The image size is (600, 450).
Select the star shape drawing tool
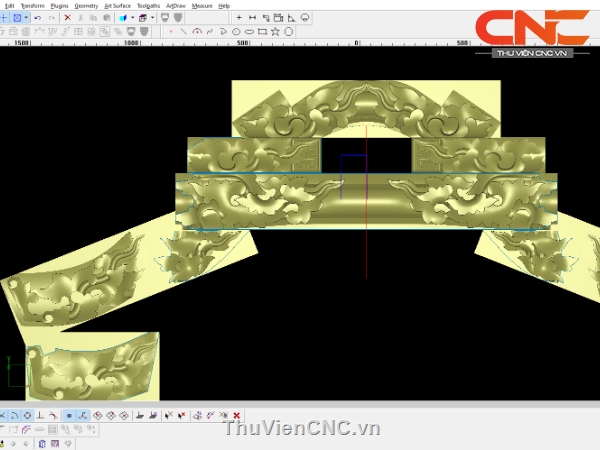[x=277, y=32]
